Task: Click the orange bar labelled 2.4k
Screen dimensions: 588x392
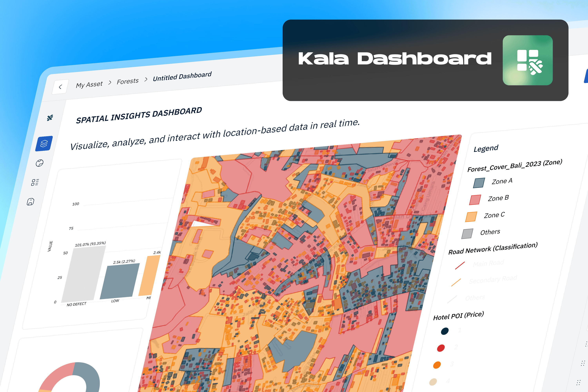Action: 149,276
